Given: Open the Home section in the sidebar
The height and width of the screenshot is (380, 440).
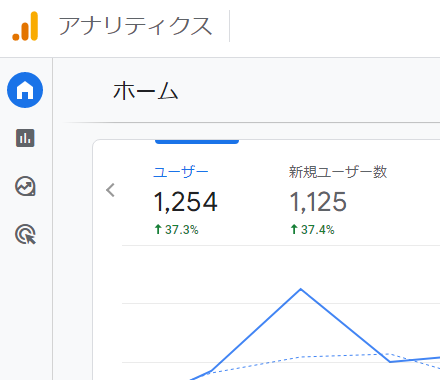Looking at the screenshot, I should point(25,90).
